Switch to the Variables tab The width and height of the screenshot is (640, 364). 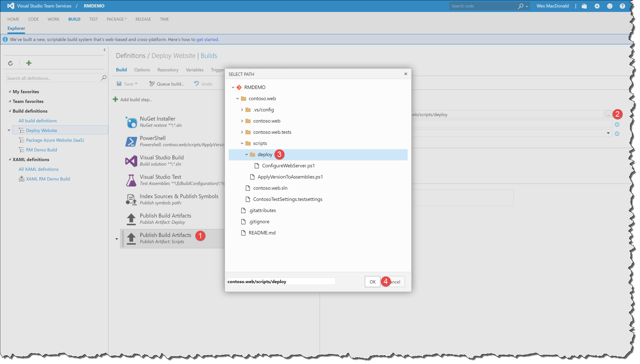pos(194,70)
